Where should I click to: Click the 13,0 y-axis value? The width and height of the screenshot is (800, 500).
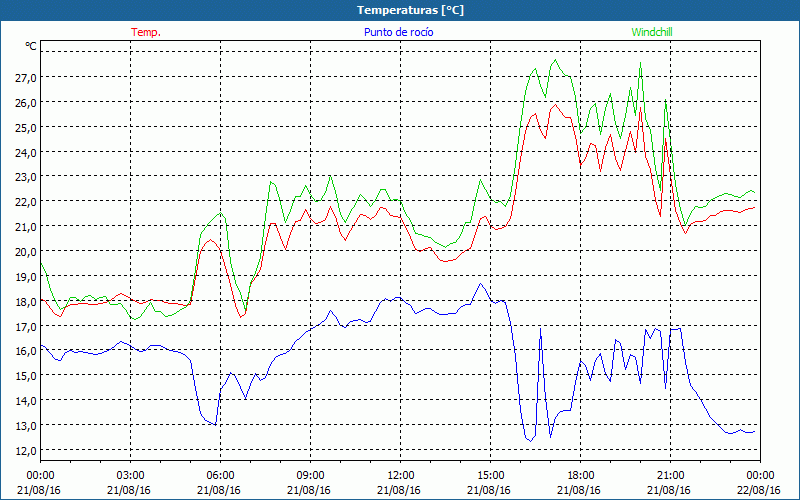pyautogui.click(x=25, y=426)
